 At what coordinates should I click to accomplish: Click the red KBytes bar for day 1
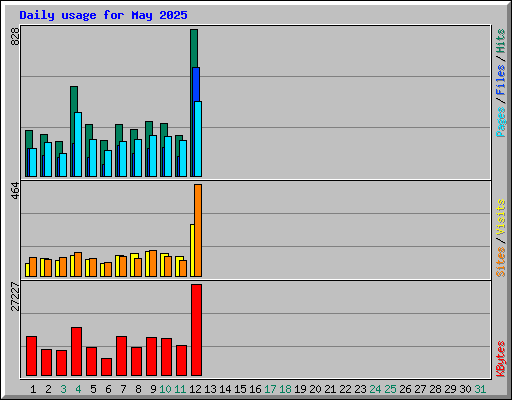coord(31,356)
